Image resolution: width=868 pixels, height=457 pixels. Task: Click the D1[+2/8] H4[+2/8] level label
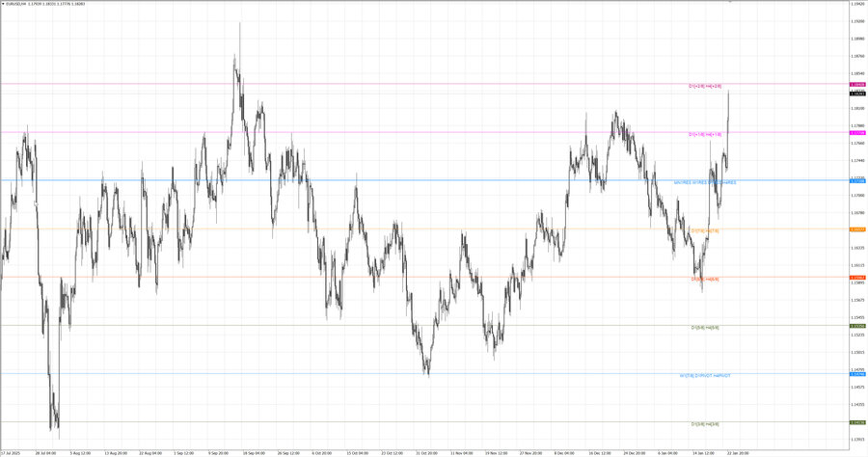[x=705, y=87]
